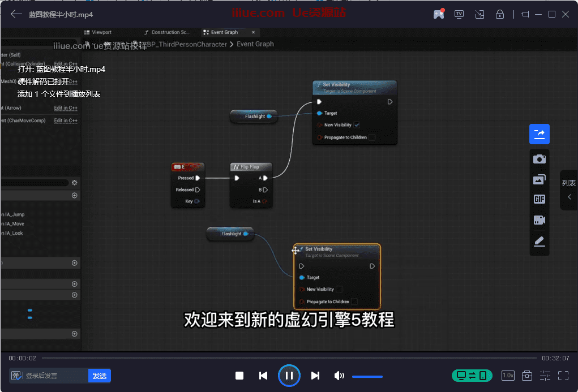Click the blue volume slider bar
The height and width of the screenshot is (392, 578).
tap(367, 376)
